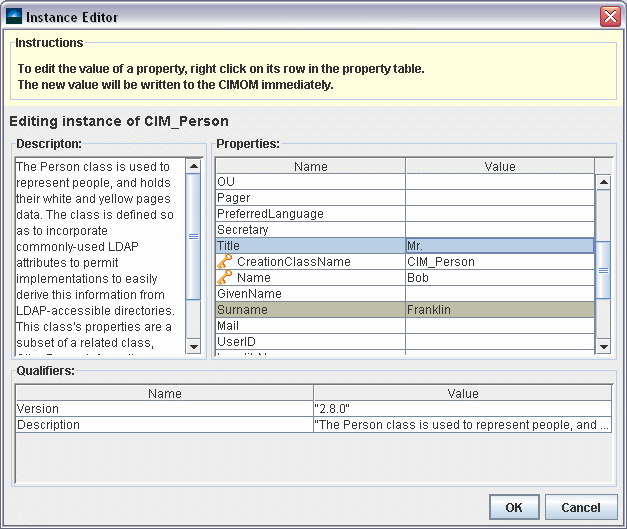Click the Properties table Value column header
627x529 pixels.
point(498,167)
